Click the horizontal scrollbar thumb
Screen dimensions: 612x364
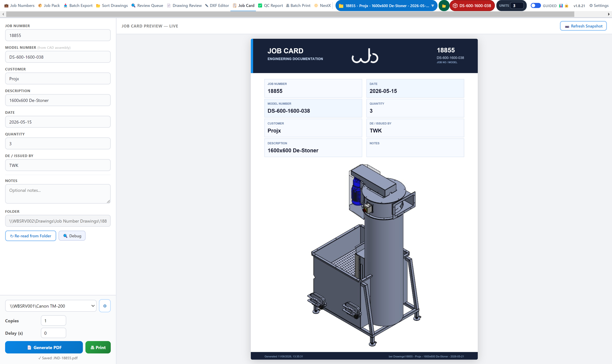pos(290,14)
